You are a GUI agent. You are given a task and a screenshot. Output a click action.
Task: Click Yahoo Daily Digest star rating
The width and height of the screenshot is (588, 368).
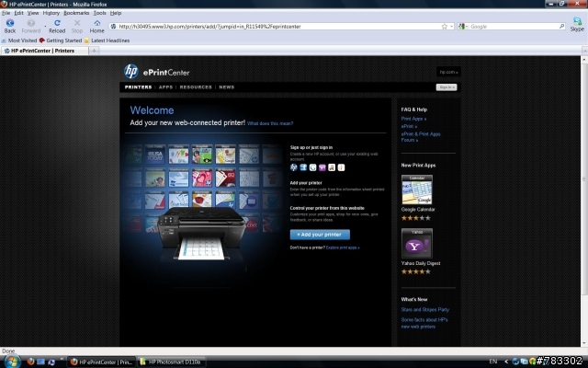point(416,271)
